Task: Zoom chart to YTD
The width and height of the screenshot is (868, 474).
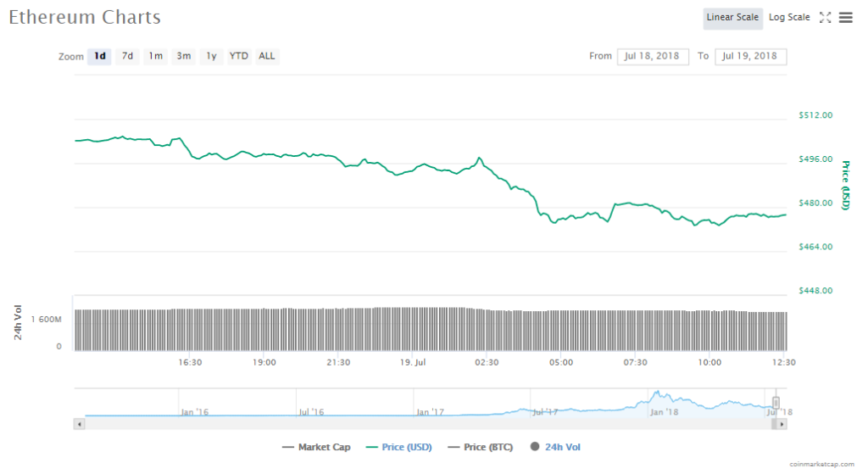Action: click(x=239, y=57)
